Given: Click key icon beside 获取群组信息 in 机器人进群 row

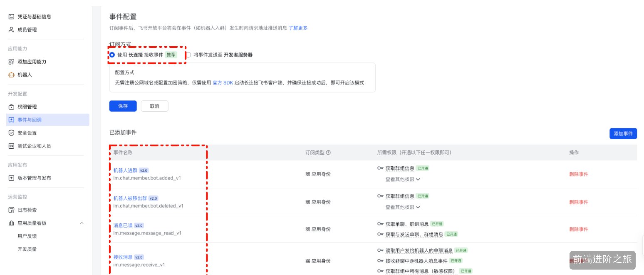Looking at the screenshot, I should click(x=380, y=168).
